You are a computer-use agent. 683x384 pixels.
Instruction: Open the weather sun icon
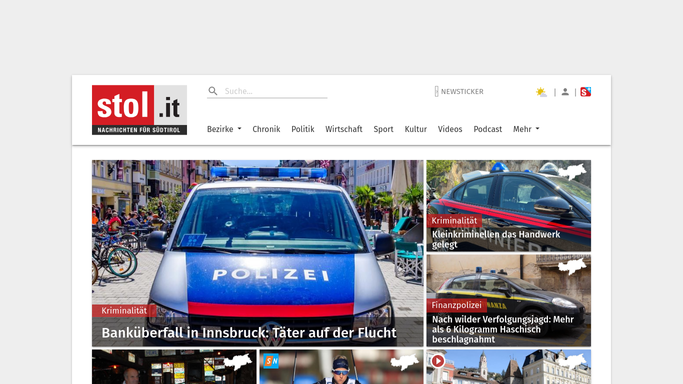541,92
